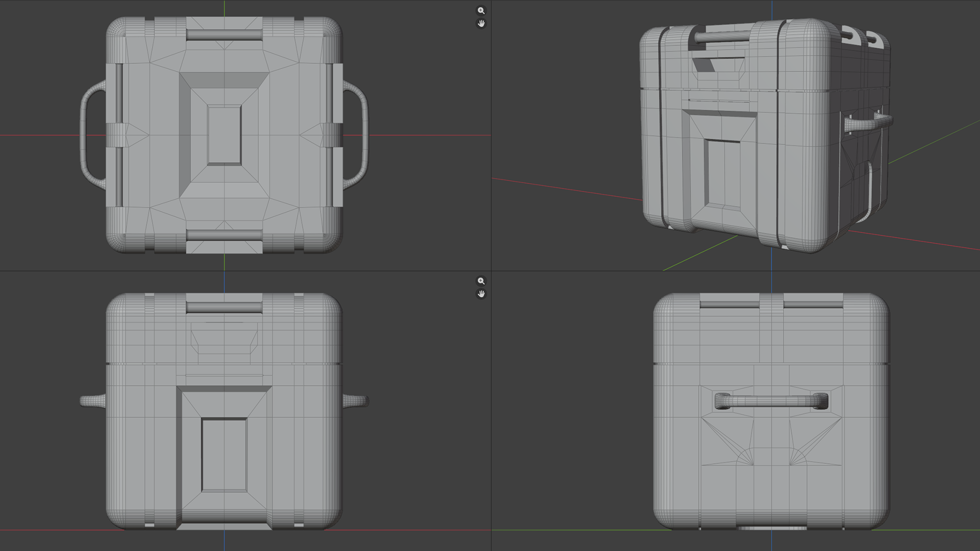Click the pan hand icon in the top-left viewport
The width and height of the screenshot is (980, 551).
coord(481,23)
